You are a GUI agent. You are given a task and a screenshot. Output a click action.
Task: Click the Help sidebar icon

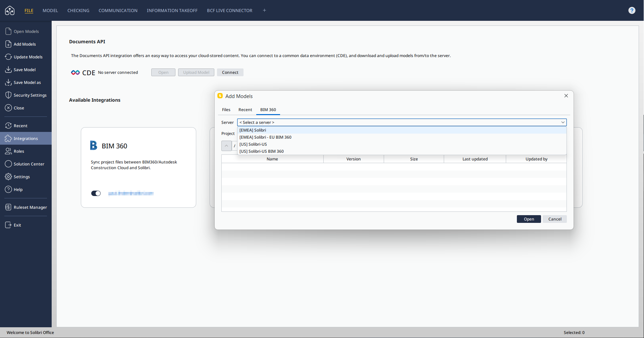click(x=8, y=189)
